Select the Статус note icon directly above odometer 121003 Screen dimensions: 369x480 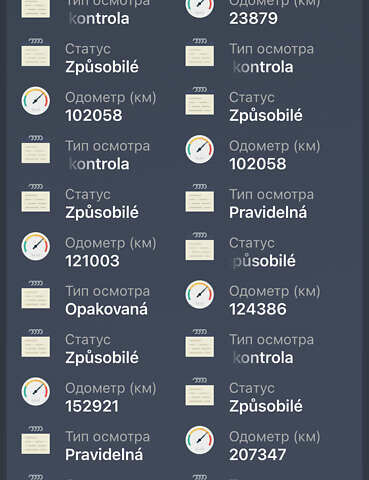point(36,198)
